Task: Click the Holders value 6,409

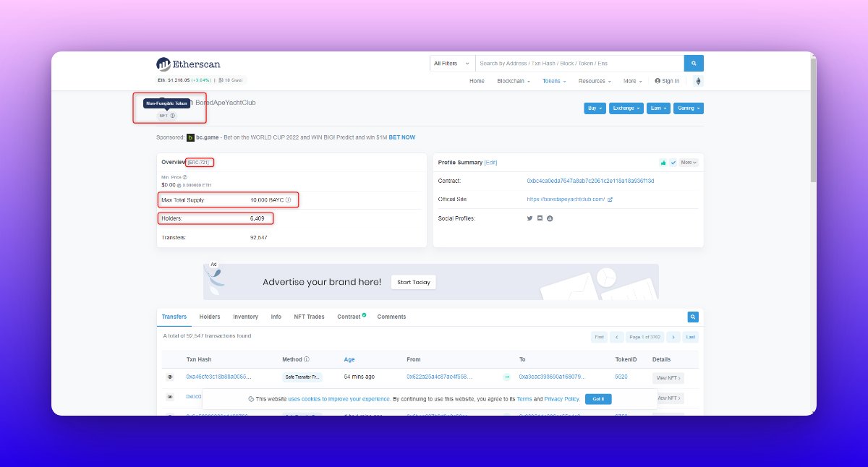Action: 258,218
